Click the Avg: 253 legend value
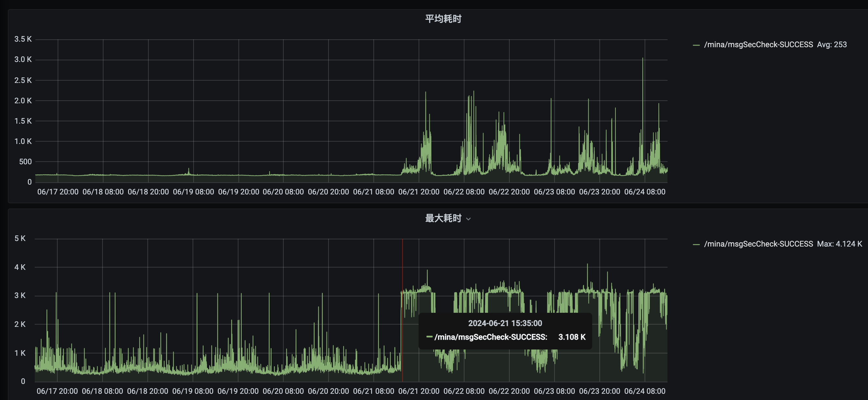Viewport: 868px width, 400px height. click(x=832, y=45)
